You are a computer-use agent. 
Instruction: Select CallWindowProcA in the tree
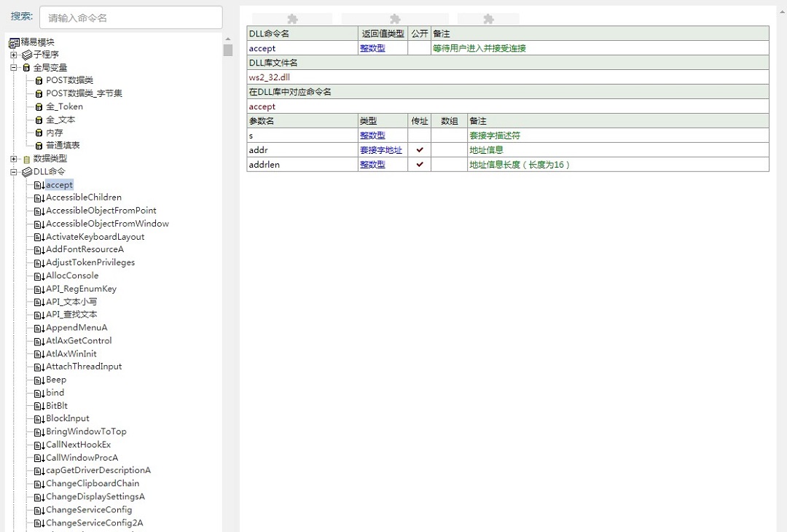point(82,458)
